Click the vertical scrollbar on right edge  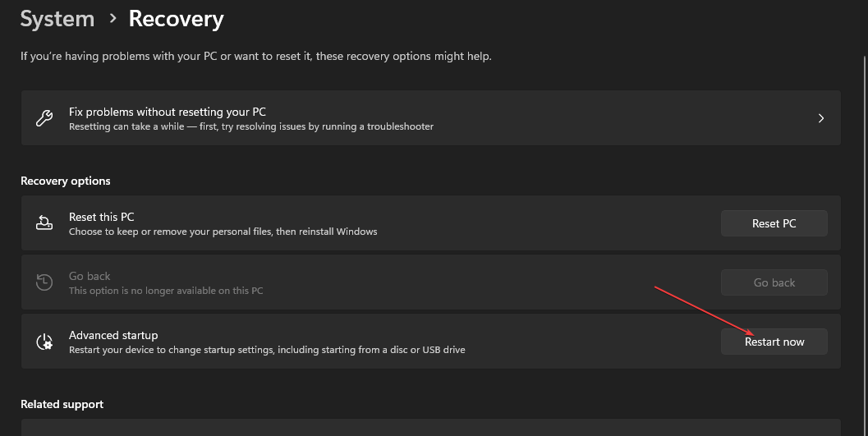tap(865, 243)
